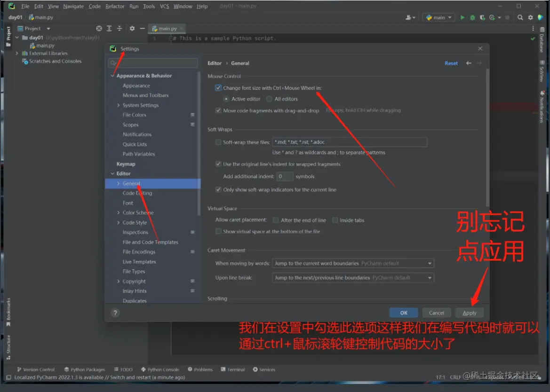Click the Cancel button in Settings
Screen dimensions: 550x392
[436, 313]
